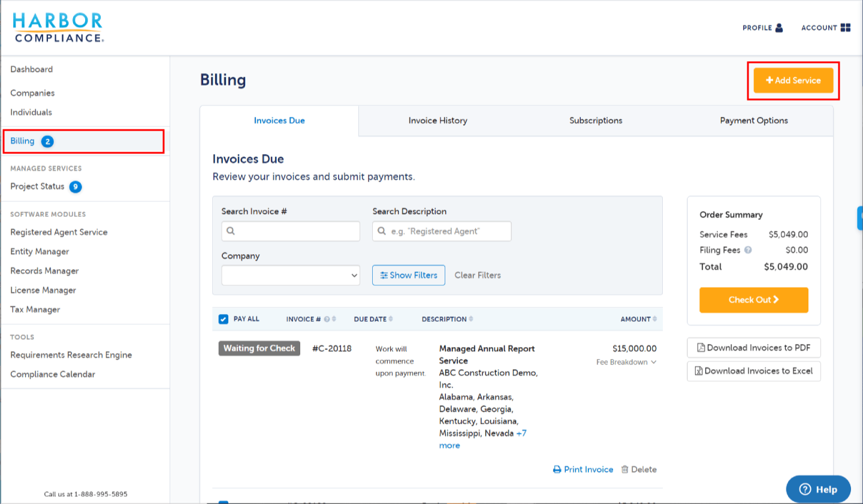Focus the Search Invoice # field
Screen dimensions: 863x504
[291, 231]
